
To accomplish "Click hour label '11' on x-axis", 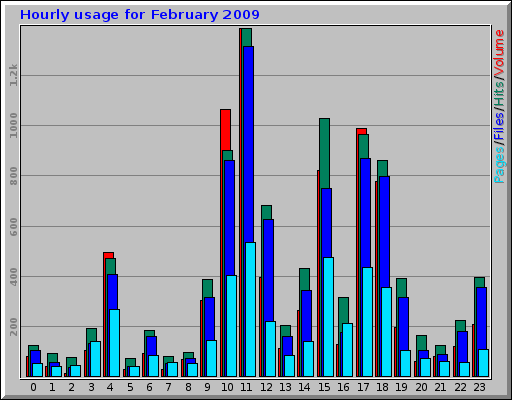I will click(246, 387).
